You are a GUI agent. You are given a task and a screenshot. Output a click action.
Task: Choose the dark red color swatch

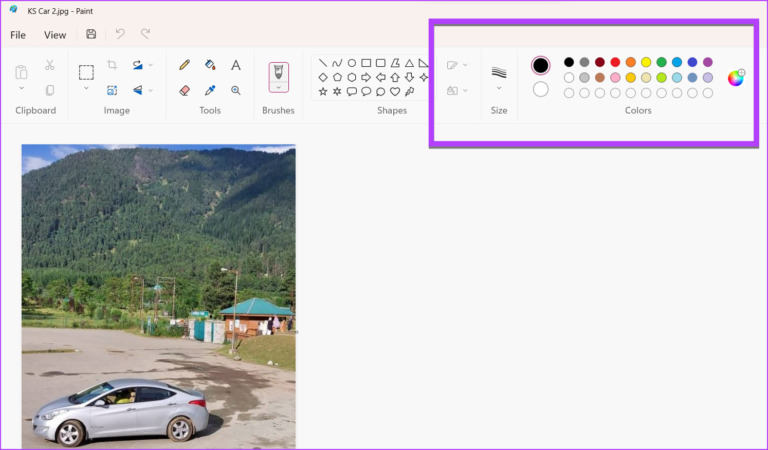(600, 62)
